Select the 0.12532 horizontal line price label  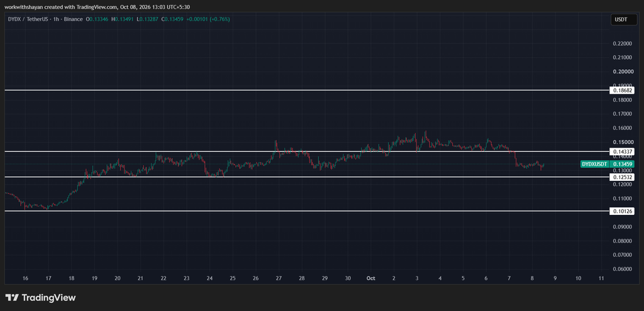[623, 177]
